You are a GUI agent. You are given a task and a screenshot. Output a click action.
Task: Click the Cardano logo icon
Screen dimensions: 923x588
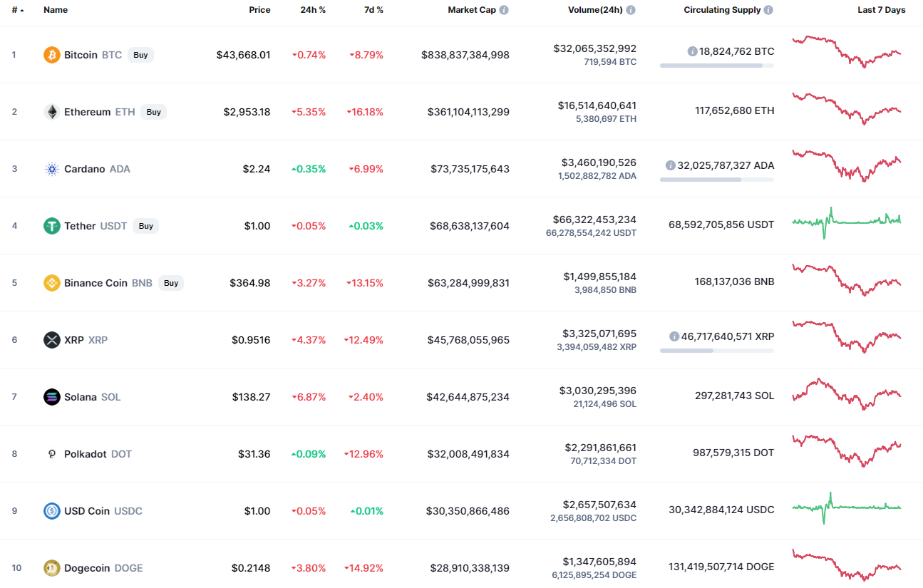52,169
